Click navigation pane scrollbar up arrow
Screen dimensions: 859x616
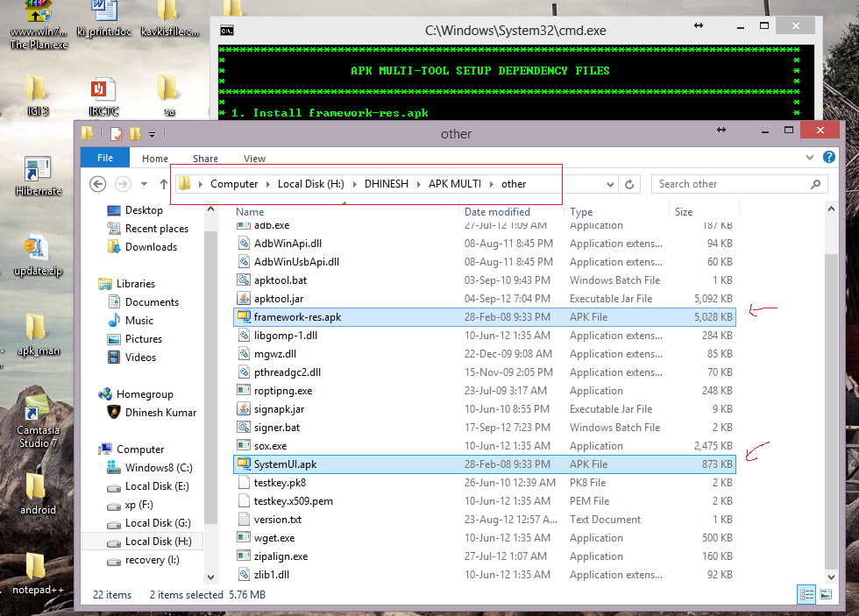click(210, 209)
